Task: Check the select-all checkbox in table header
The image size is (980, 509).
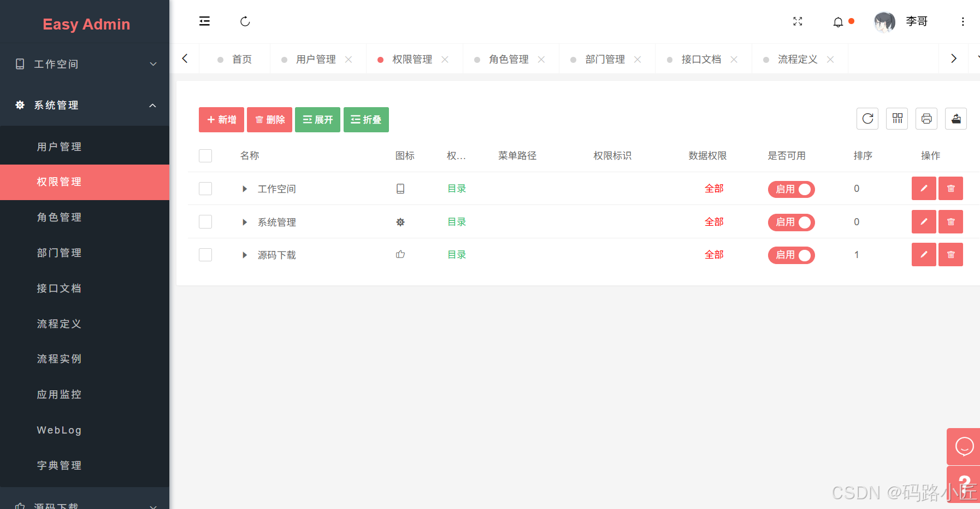Action: [x=205, y=156]
